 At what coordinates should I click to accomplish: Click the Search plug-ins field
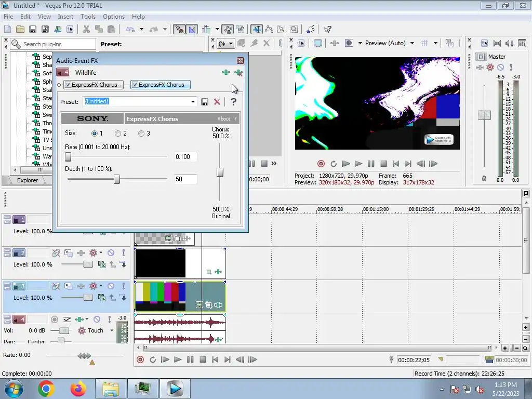pyautogui.click(x=54, y=44)
